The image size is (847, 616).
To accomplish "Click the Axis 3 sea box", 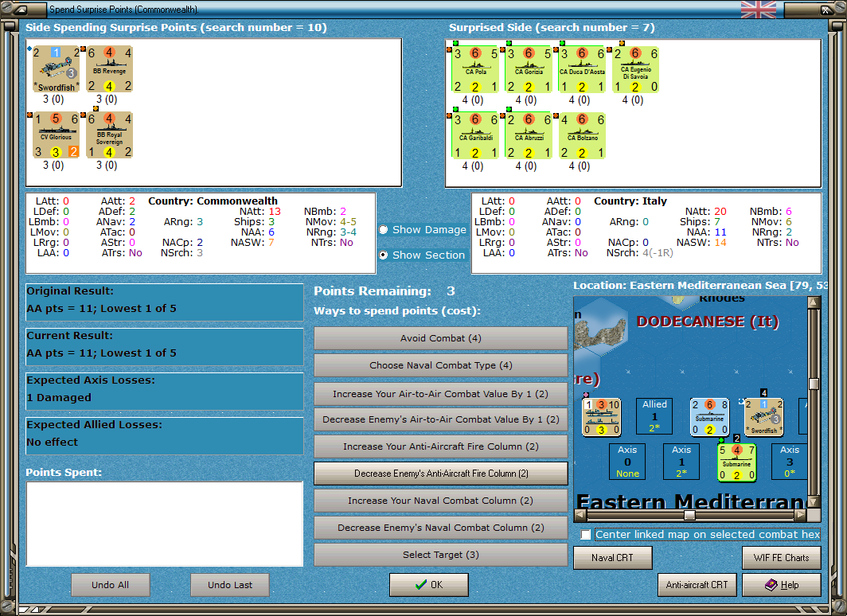I will point(789,462).
